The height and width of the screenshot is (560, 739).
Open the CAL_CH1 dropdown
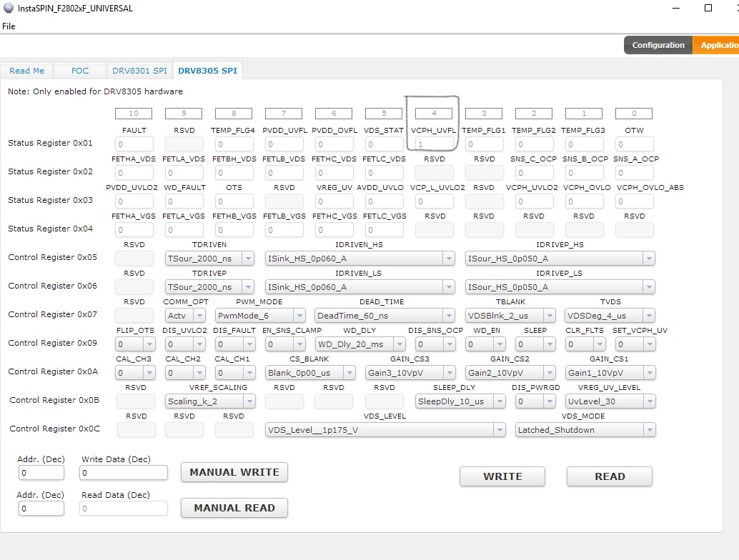click(235, 373)
